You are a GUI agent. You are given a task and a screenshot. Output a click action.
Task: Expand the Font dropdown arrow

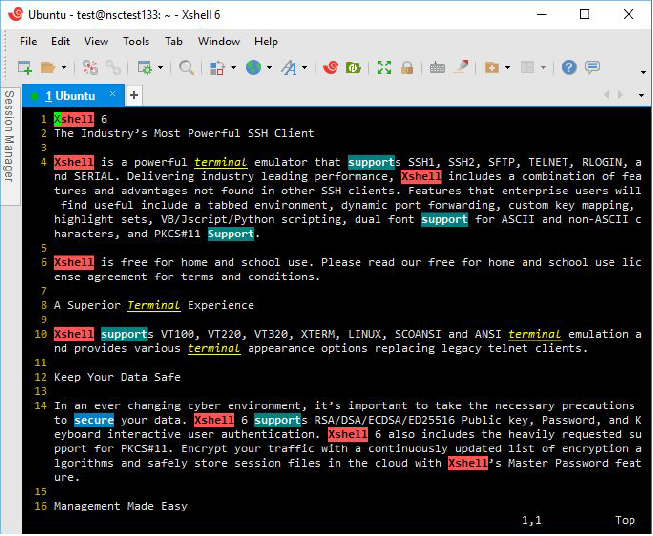pos(304,67)
